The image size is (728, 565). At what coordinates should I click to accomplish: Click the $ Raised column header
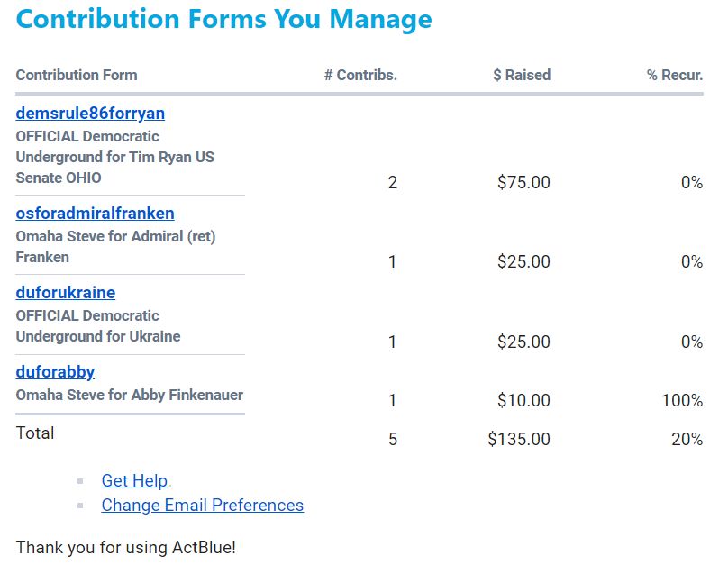[522, 76]
